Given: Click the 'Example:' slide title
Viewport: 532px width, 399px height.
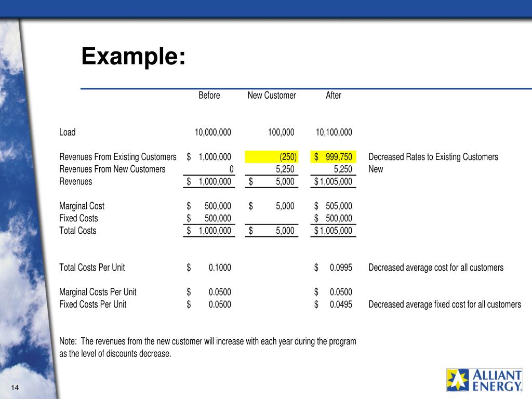Looking at the screenshot, I should pos(134,56).
